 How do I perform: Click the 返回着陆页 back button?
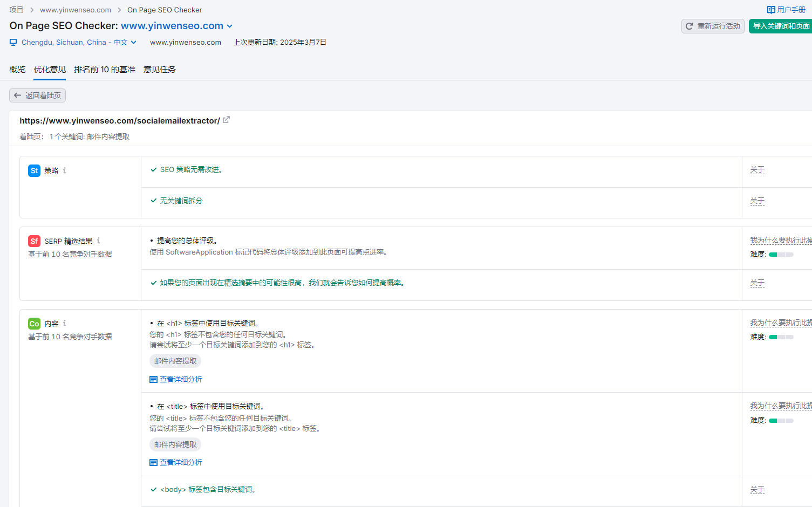(38, 95)
